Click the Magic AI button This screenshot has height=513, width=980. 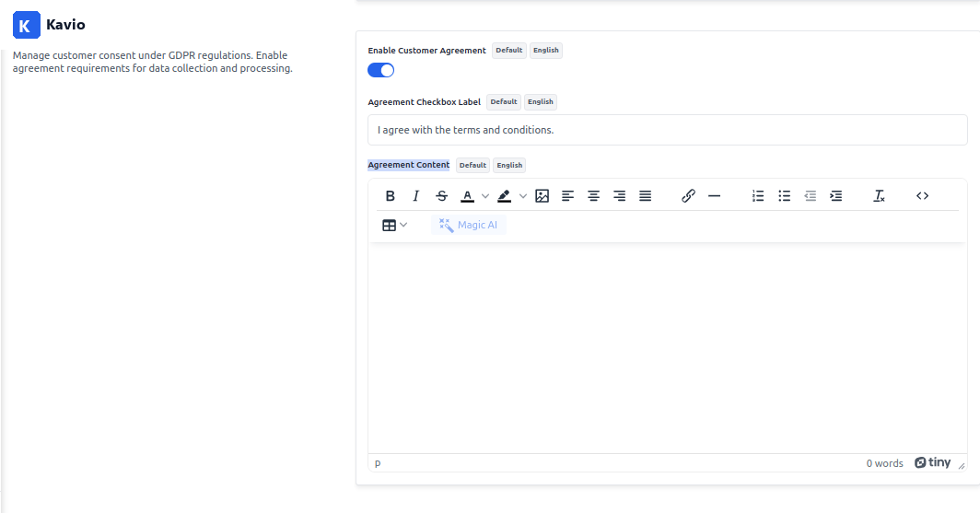tap(468, 225)
